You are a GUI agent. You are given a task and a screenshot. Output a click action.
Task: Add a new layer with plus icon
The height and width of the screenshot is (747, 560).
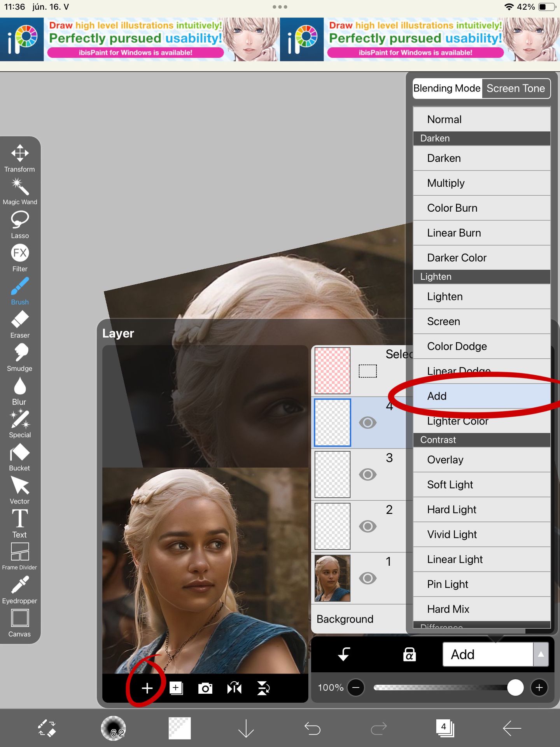point(147,688)
